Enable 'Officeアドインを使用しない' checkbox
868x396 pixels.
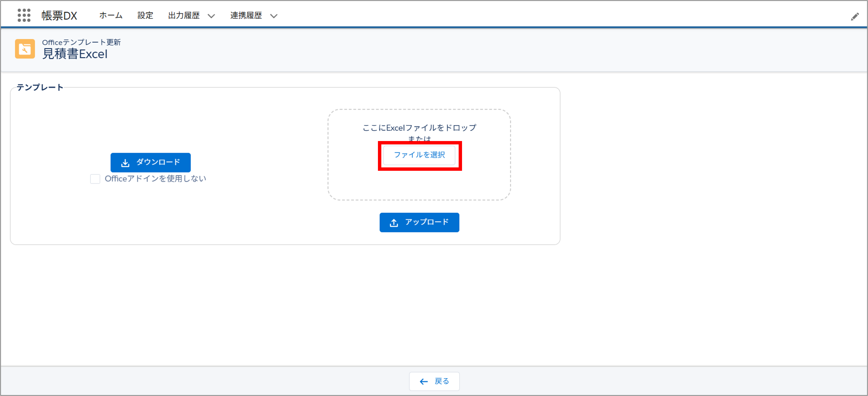click(x=95, y=179)
